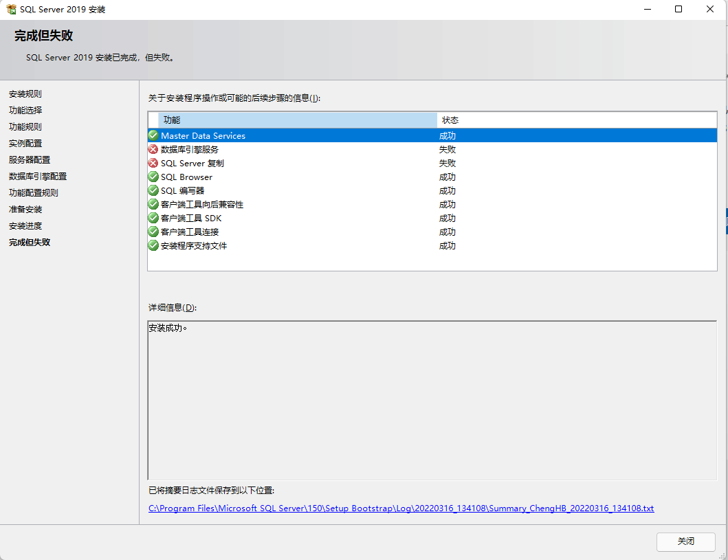Open the Summary log file link
728x560 pixels.
pyautogui.click(x=401, y=508)
